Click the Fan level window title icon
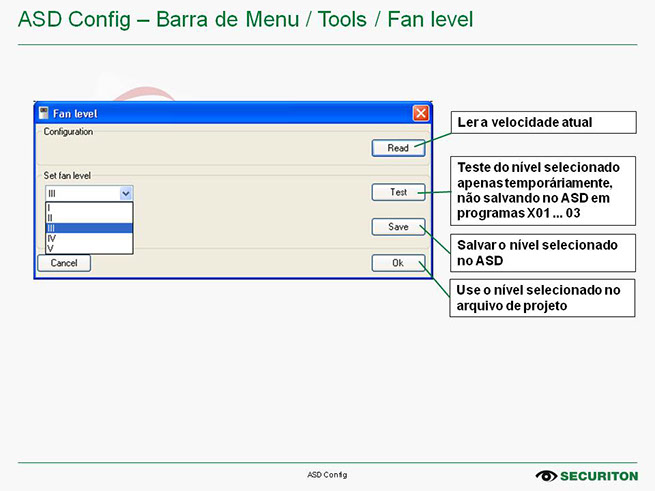 (43, 113)
